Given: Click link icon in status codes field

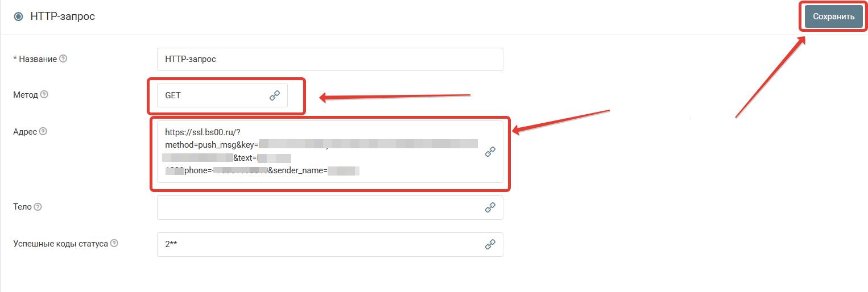Looking at the screenshot, I should point(490,244).
